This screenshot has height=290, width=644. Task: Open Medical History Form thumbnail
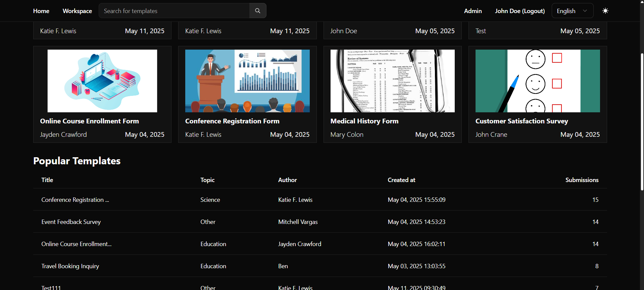(x=393, y=81)
